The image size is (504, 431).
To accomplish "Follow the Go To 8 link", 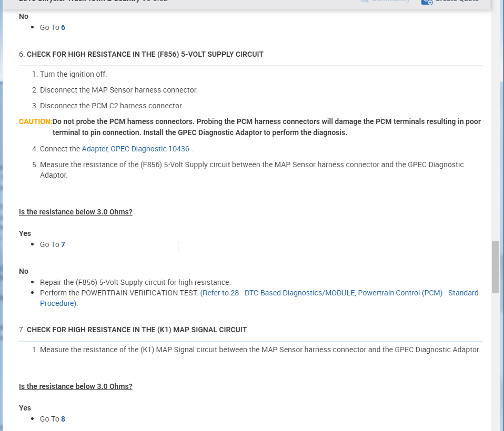I will pos(63,419).
